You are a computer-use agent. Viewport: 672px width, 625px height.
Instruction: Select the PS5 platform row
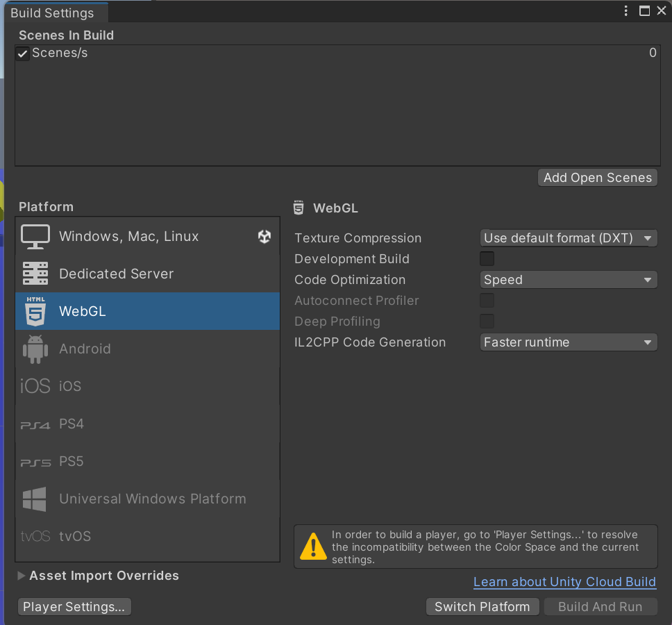pos(147,461)
